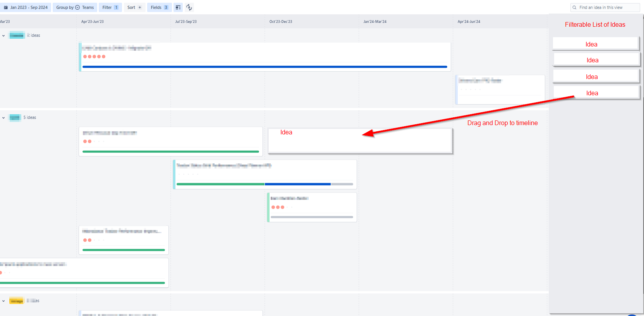The height and width of the screenshot is (316, 644).
Task: Open the Jan 2023 - Sep 2024 date range
Action: 26,7
